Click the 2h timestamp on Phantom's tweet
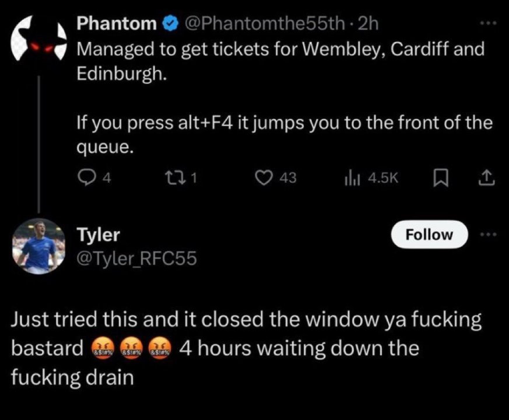Viewport: 509px width, 420px height. (x=368, y=23)
